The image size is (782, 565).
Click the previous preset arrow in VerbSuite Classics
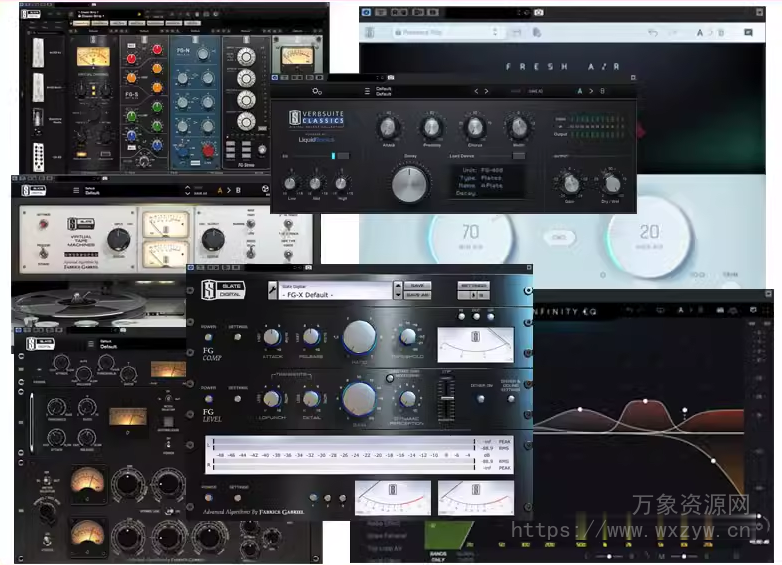(x=476, y=92)
